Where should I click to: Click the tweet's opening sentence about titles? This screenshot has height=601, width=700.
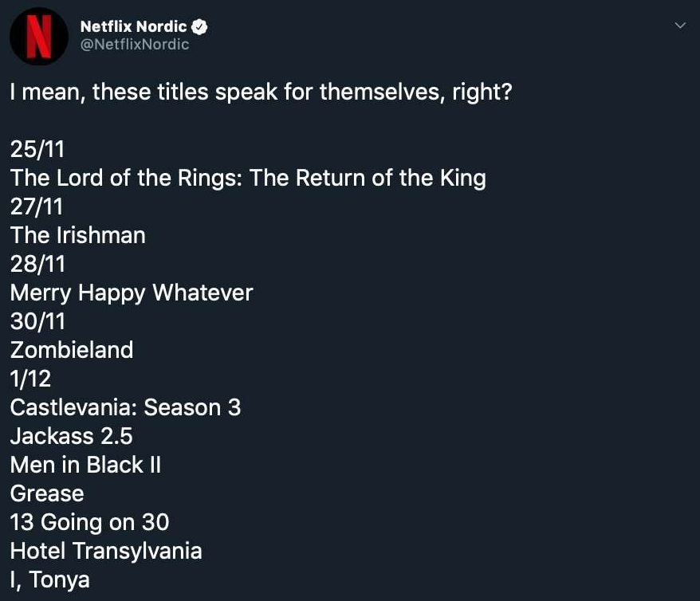pyautogui.click(x=261, y=92)
